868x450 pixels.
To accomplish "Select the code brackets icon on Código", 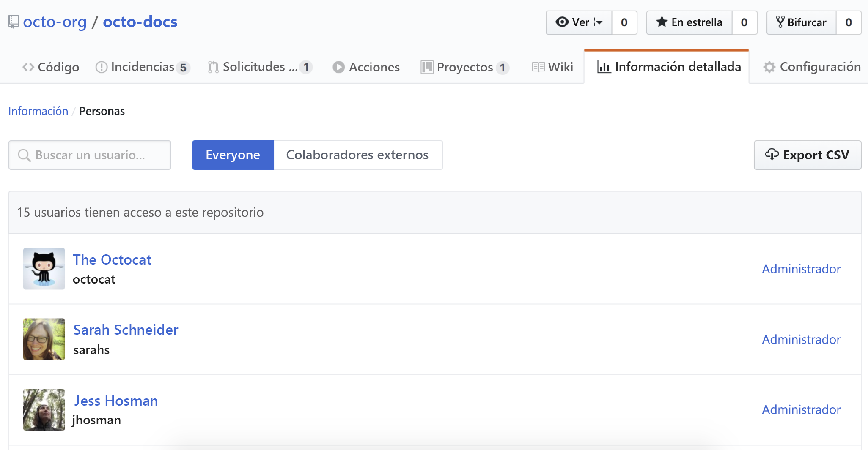I will point(28,67).
